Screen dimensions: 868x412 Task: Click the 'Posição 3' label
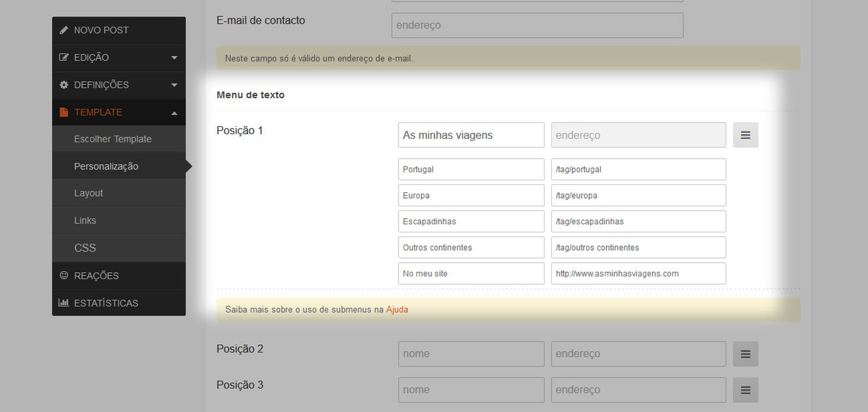[x=239, y=385]
